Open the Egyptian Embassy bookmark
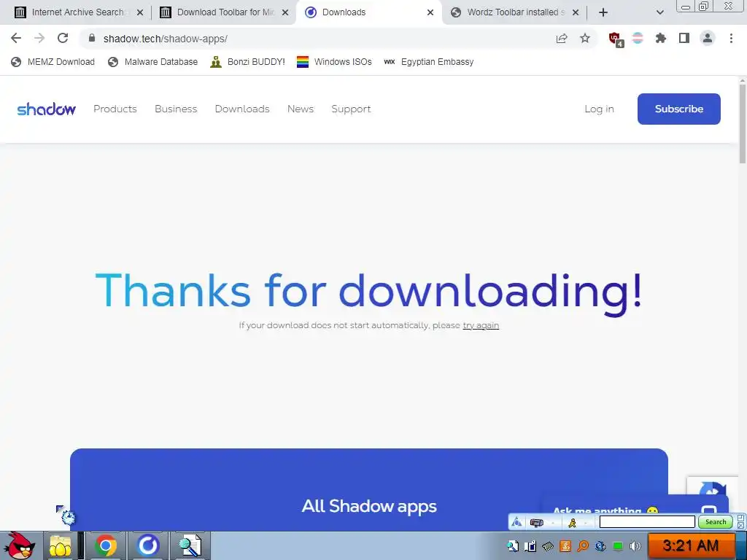The width and height of the screenshot is (747, 560). coord(429,62)
